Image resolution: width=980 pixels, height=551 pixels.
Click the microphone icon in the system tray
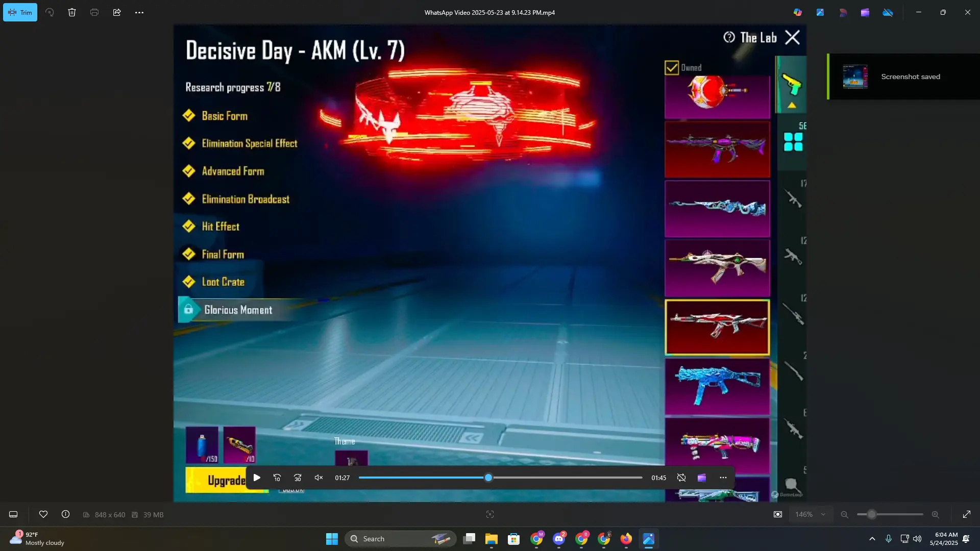pyautogui.click(x=889, y=539)
